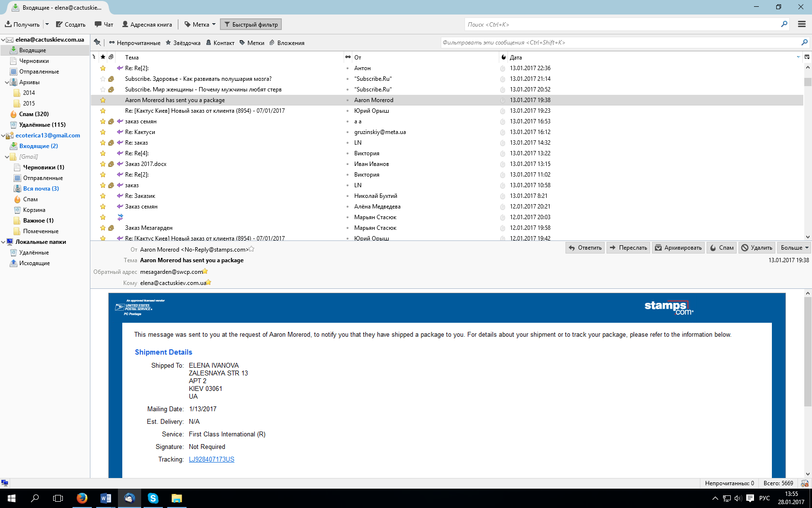The width and height of the screenshot is (812, 508).
Task: Toggle the Unread (Непрочитанные) filter
Action: (x=135, y=43)
